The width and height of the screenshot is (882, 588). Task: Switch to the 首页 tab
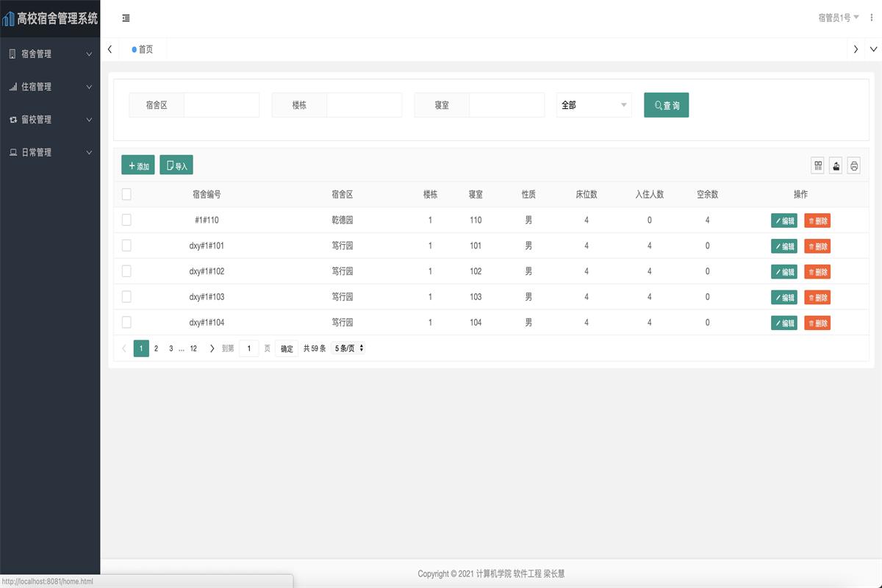145,49
